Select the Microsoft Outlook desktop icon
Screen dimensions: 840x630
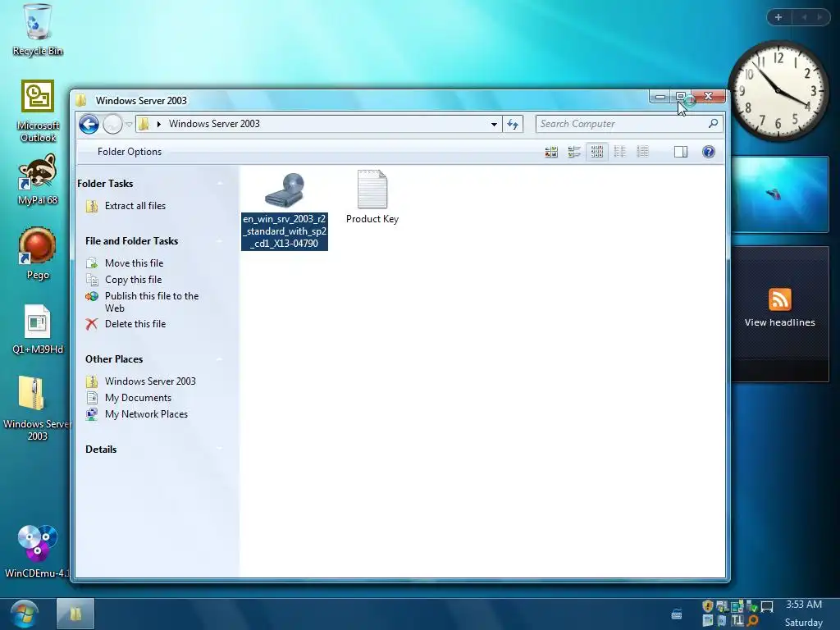tap(38, 112)
